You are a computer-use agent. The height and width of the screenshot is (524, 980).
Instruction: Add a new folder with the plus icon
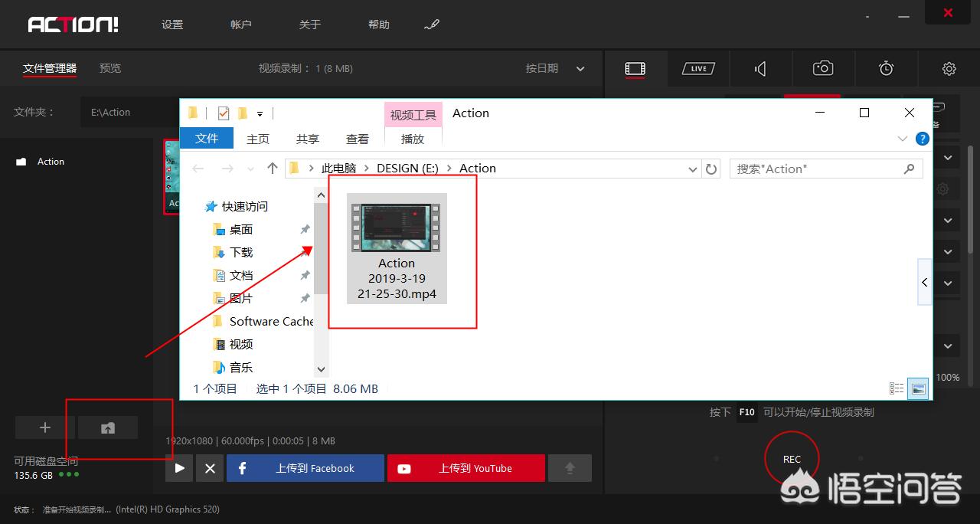click(x=44, y=427)
